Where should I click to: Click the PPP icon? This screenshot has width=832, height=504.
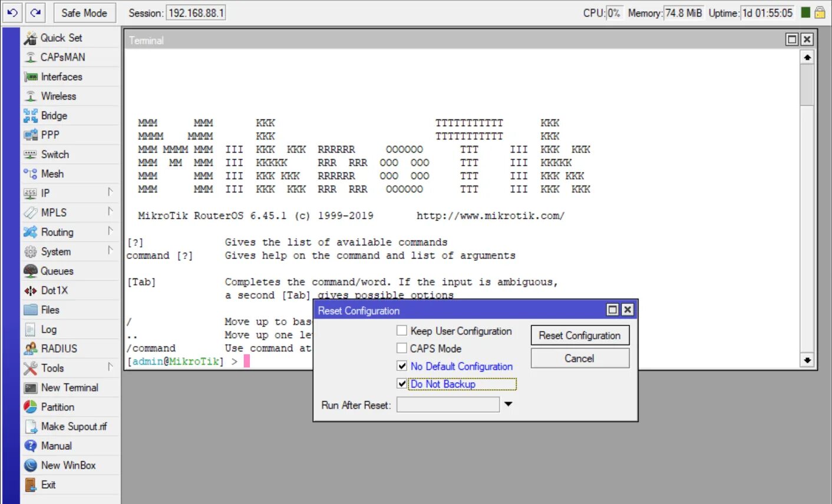point(31,135)
